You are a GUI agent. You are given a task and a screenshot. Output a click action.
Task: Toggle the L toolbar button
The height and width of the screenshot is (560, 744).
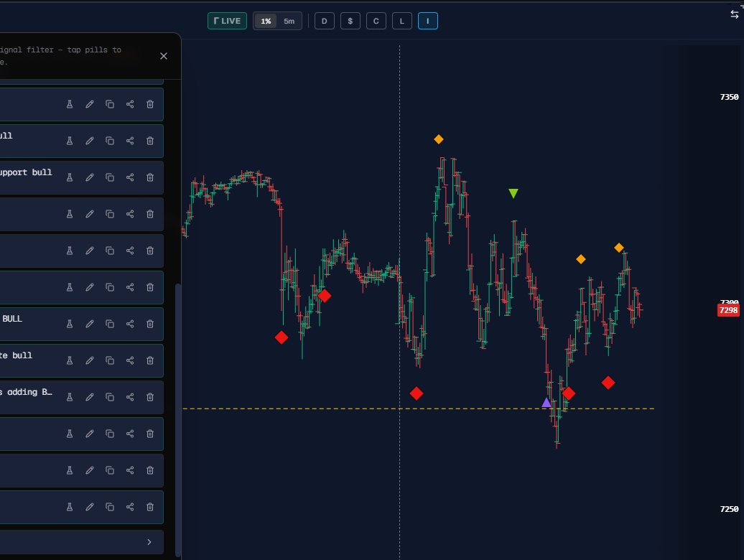[x=402, y=21]
